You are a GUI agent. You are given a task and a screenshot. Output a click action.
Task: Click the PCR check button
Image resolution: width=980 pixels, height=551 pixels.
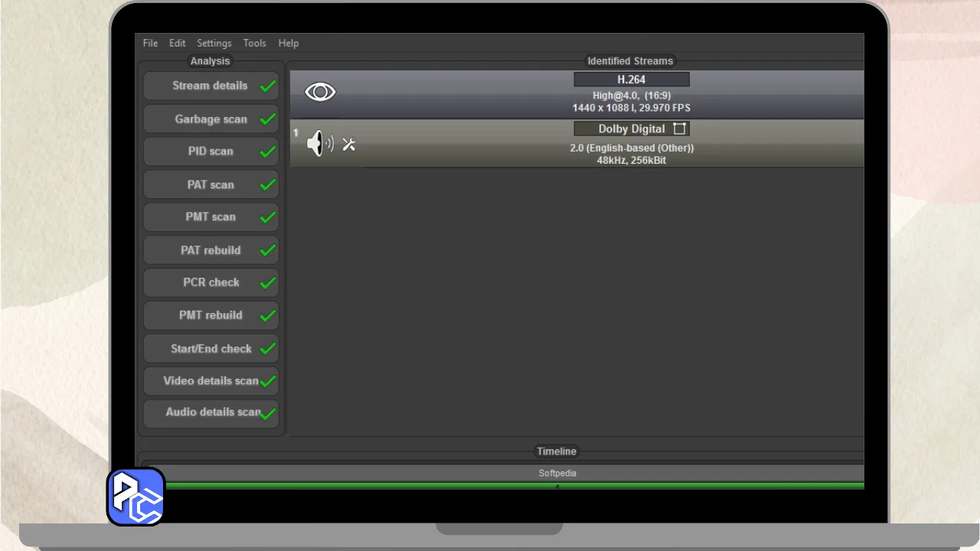tap(211, 282)
